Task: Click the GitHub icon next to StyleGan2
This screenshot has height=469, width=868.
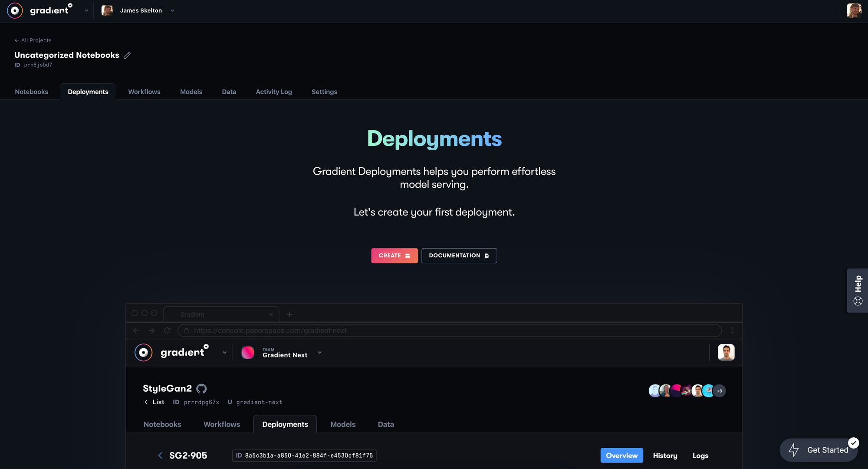Action: point(201,389)
